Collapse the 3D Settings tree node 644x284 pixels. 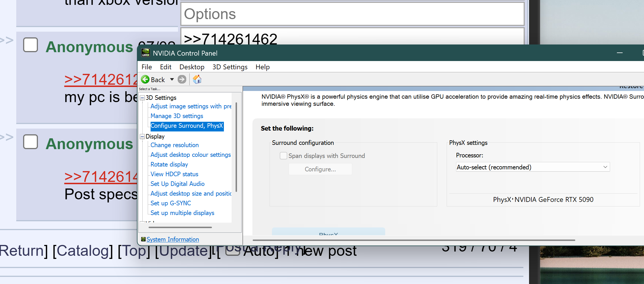coord(142,98)
